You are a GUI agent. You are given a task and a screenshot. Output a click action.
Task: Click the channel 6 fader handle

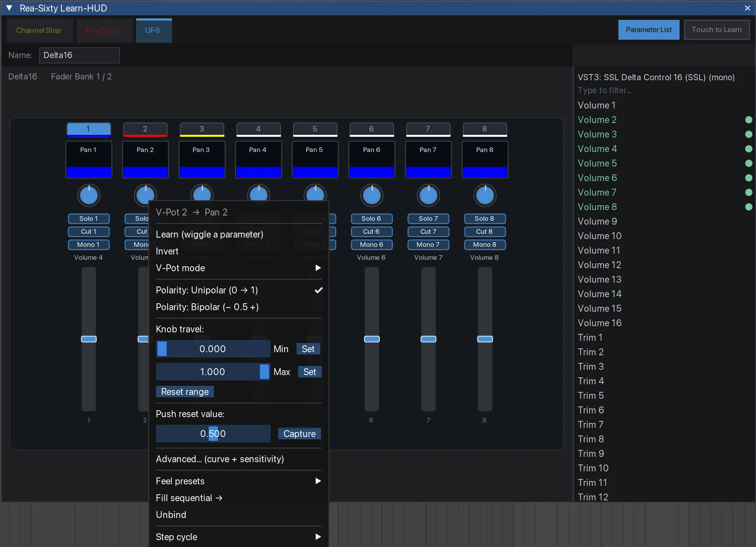point(372,339)
